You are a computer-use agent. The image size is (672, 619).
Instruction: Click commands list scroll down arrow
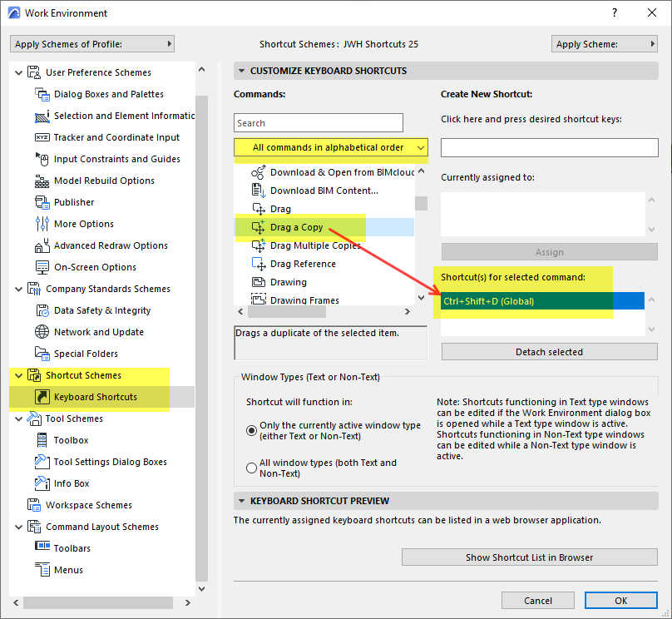tap(422, 298)
